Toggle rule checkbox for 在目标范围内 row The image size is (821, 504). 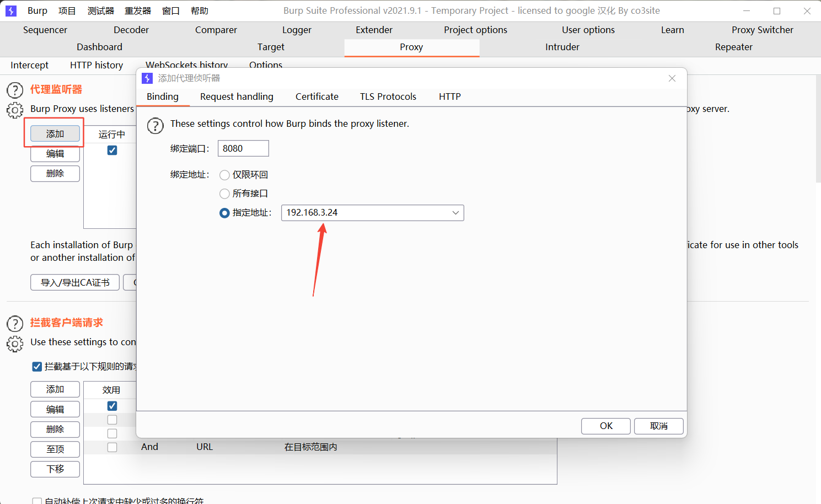[x=112, y=447]
